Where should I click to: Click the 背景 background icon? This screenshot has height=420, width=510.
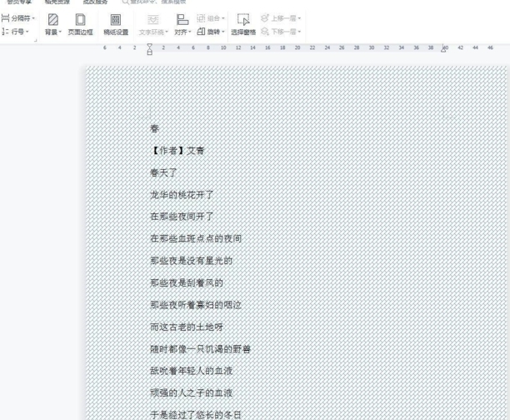click(x=53, y=19)
